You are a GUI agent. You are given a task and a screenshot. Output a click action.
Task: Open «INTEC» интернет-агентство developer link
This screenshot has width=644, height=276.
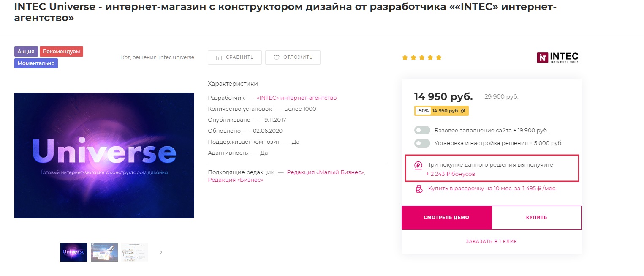click(296, 98)
